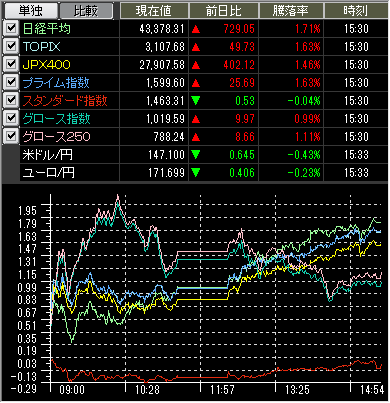Disable the プライム指数 checkbox
390x403 pixels.
tap(11, 82)
